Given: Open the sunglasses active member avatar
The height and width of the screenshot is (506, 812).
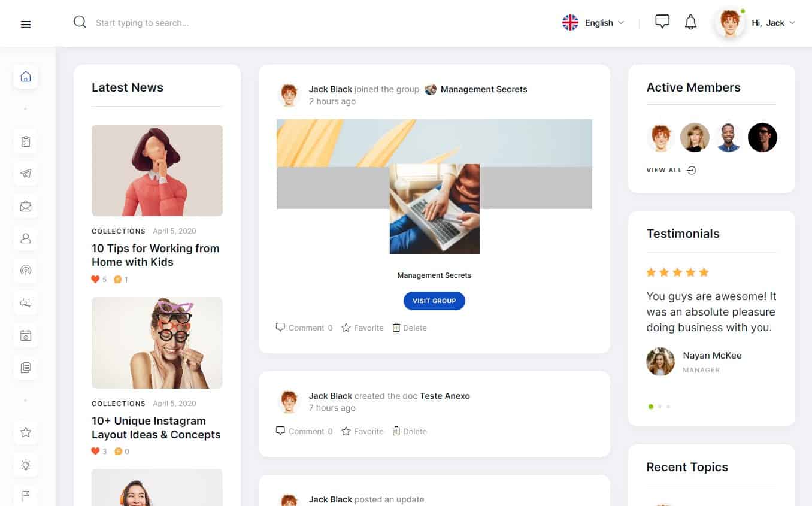Looking at the screenshot, I should tap(763, 138).
